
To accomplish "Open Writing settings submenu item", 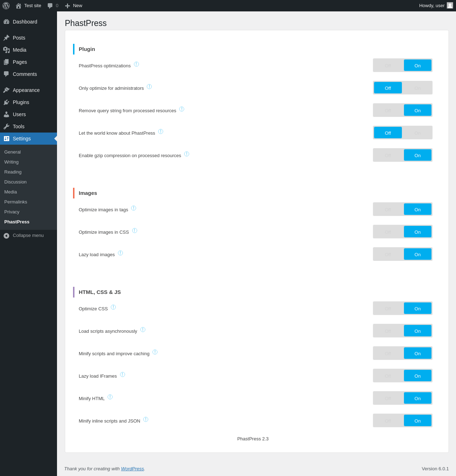I will pyautogui.click(x=28, y=162).
